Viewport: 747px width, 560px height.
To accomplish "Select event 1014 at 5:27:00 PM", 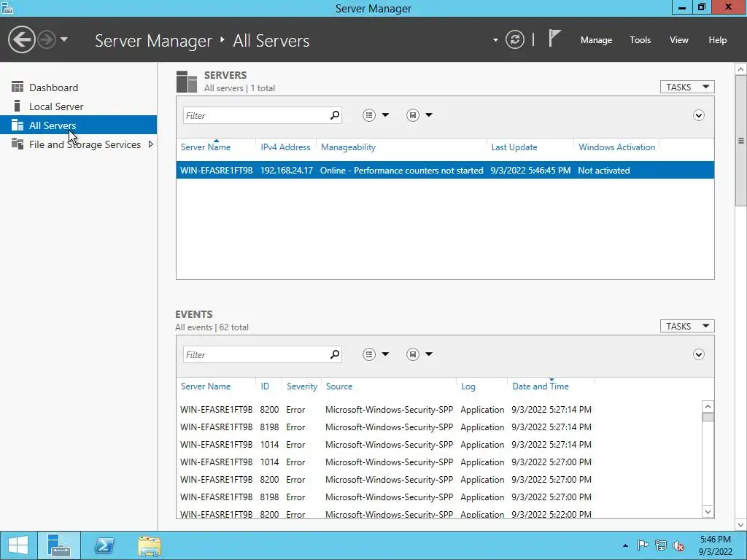I will (438, 462).
